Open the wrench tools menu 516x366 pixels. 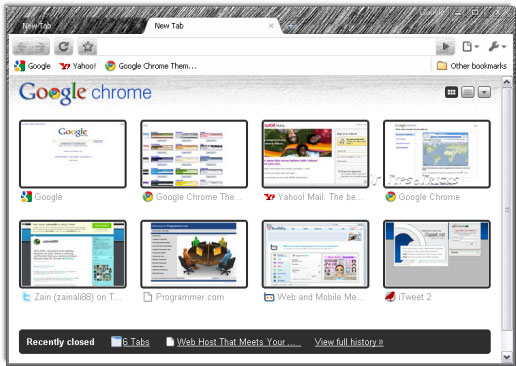pos(497,47)
